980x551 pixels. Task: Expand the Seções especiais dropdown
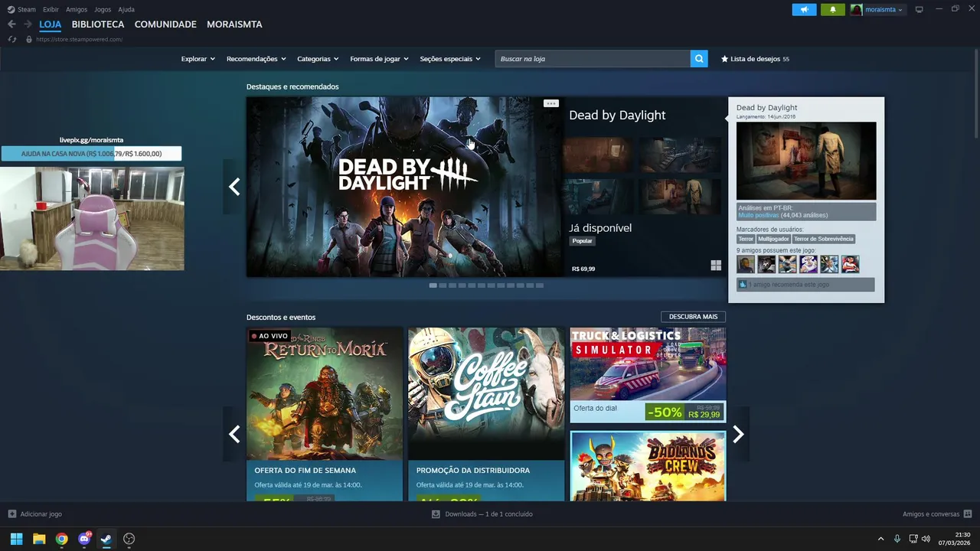(x=450, y=59)
